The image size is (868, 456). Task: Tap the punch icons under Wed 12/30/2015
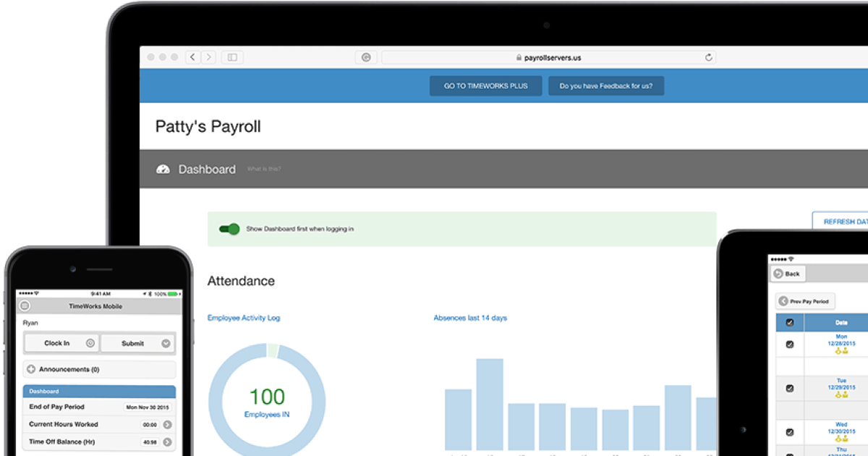pyautogui.click(x=841, y=439)
